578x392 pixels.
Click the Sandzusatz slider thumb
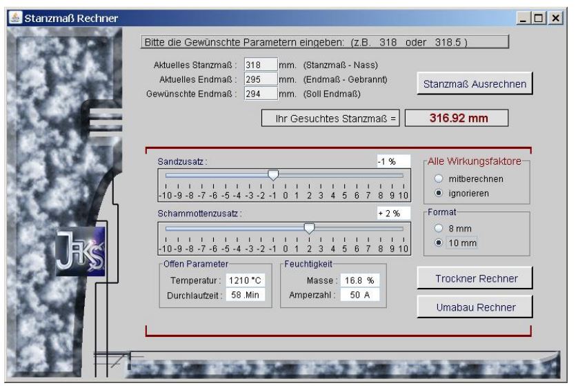click(x=273, y=175)
